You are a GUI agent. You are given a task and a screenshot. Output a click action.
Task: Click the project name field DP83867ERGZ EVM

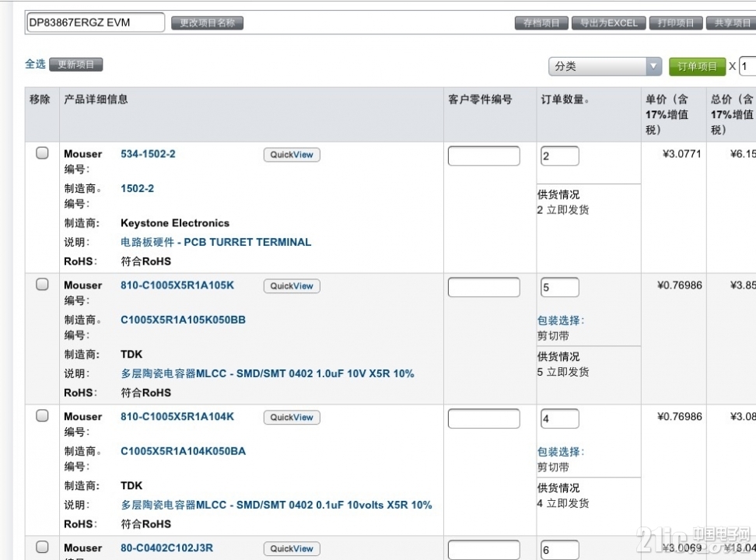pos(96,23)
